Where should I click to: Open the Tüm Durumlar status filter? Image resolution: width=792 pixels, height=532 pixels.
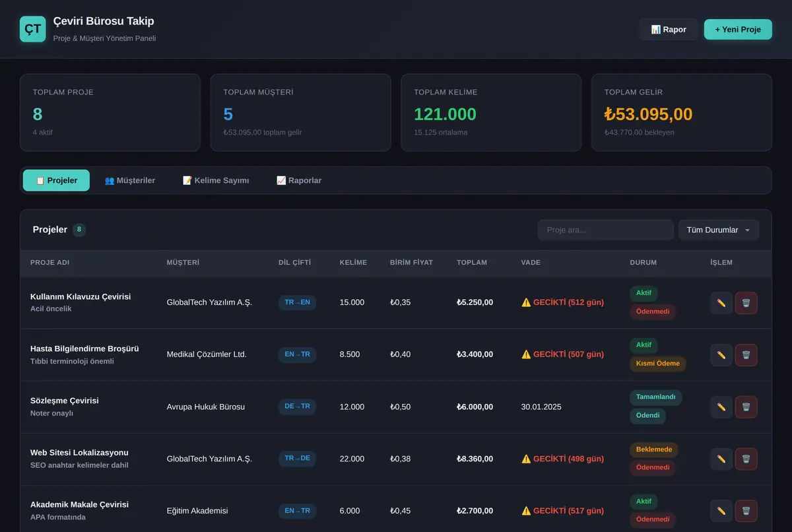click(719, 230)
